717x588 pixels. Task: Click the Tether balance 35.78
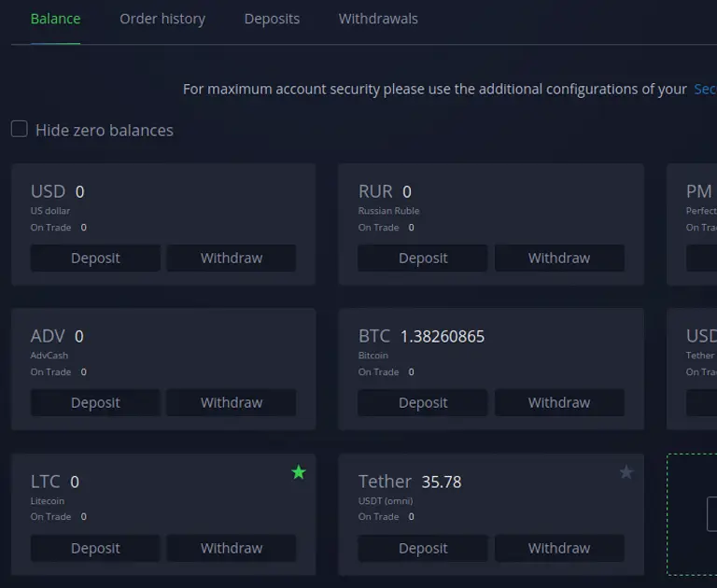(442, 482)
